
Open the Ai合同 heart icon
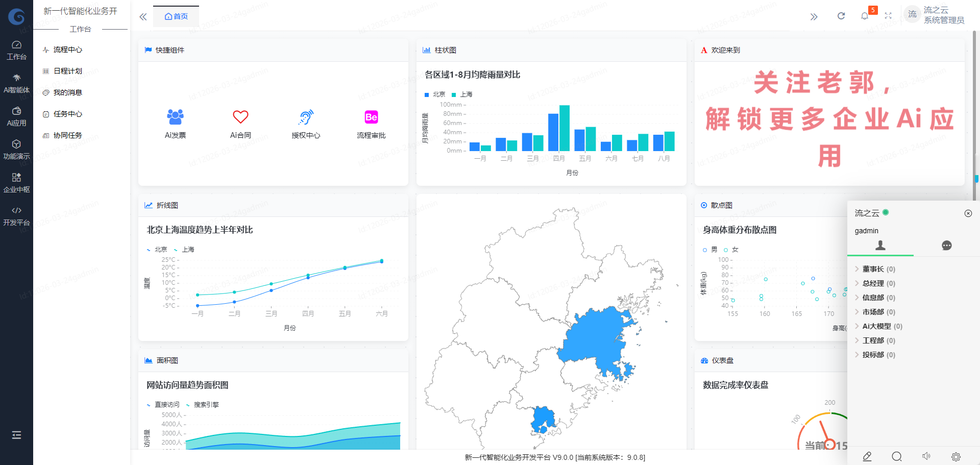click(240, 117)
